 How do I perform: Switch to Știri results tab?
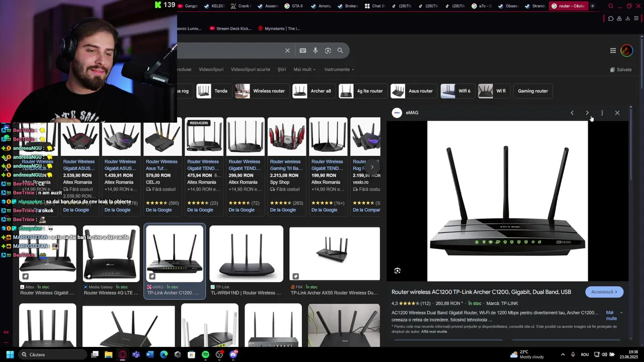coord(282,69)
